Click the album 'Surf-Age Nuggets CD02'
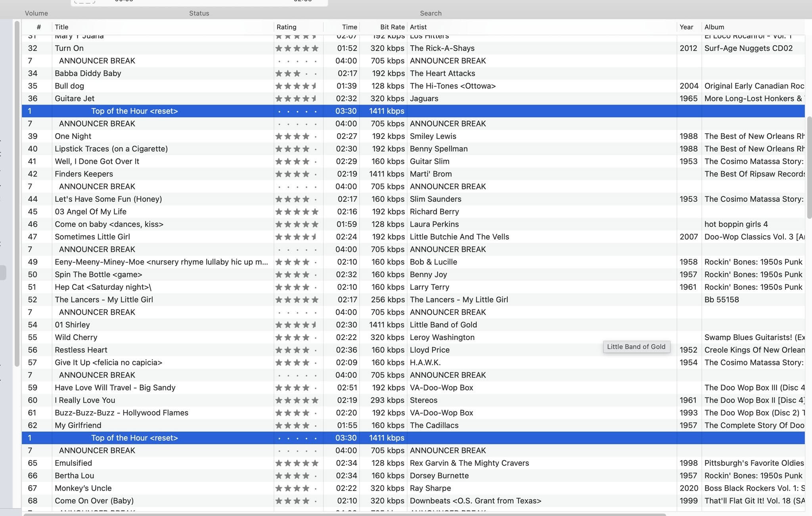 (748, 48)
